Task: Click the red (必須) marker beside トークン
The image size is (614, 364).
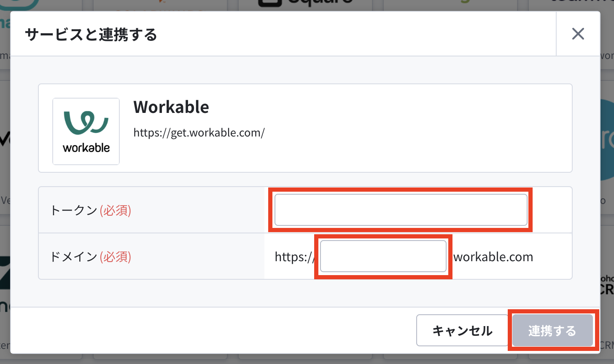Action: 116,210
